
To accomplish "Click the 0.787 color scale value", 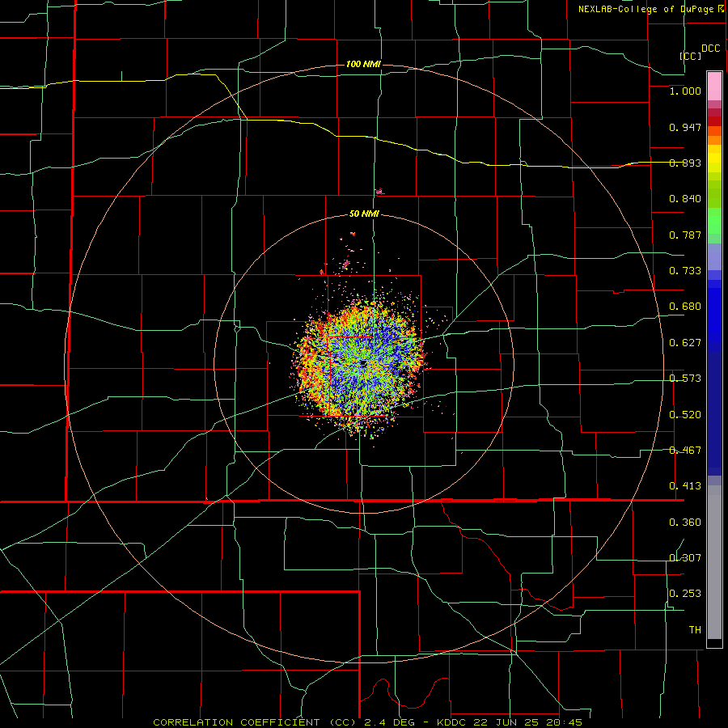I will (x=685, y=235).
